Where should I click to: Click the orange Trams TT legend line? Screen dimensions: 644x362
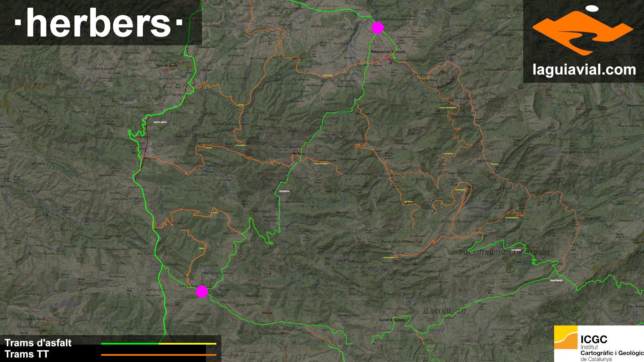coord(158,355)
